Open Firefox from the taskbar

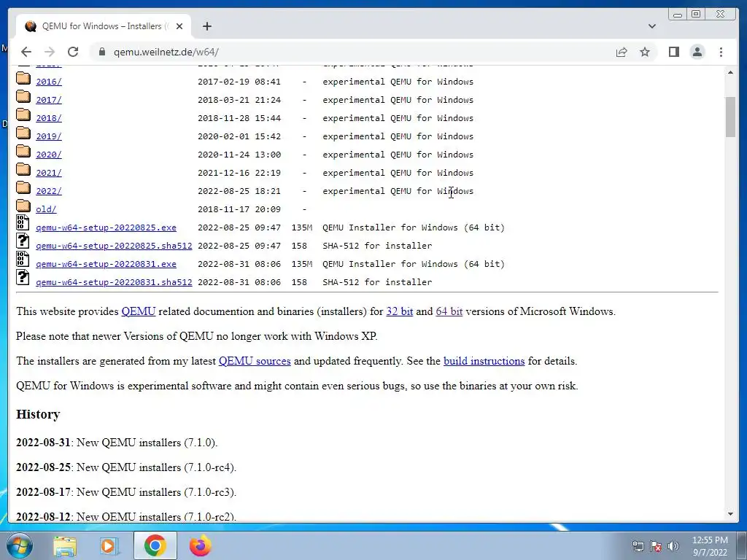(x=200, y=545)
